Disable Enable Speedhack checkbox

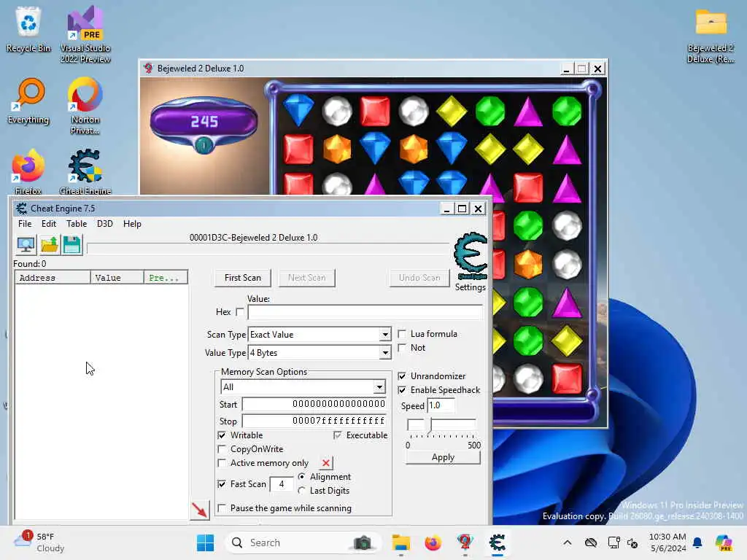pyautogui.click(x=402, y=390)
